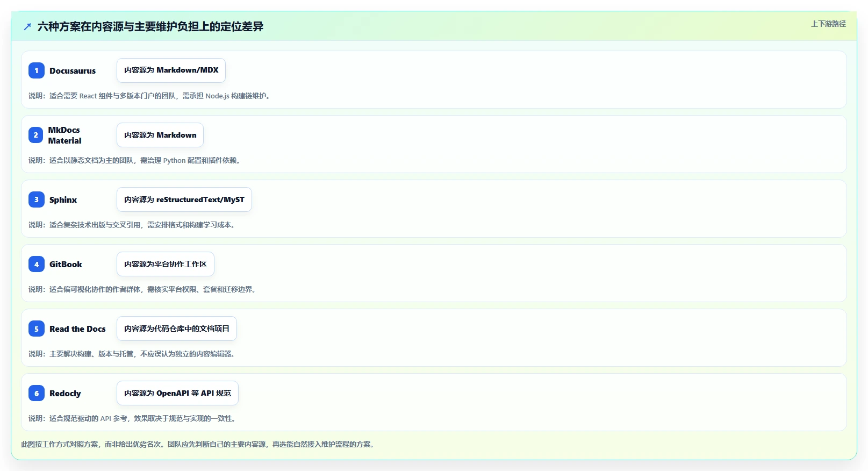This screenshot has width=868, height=471.
Task: Click the description about 复杂技术出版与交叉引用
Action: tap(133, 225)
